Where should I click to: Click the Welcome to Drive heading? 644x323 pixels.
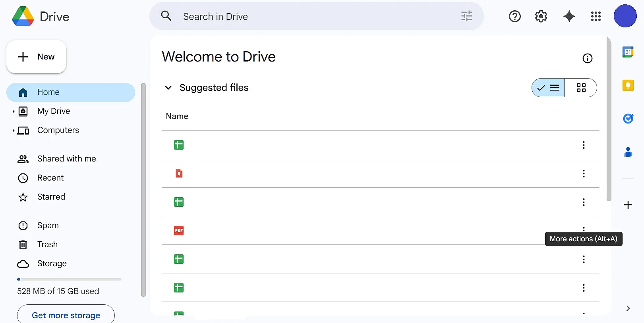pos(219,57)
